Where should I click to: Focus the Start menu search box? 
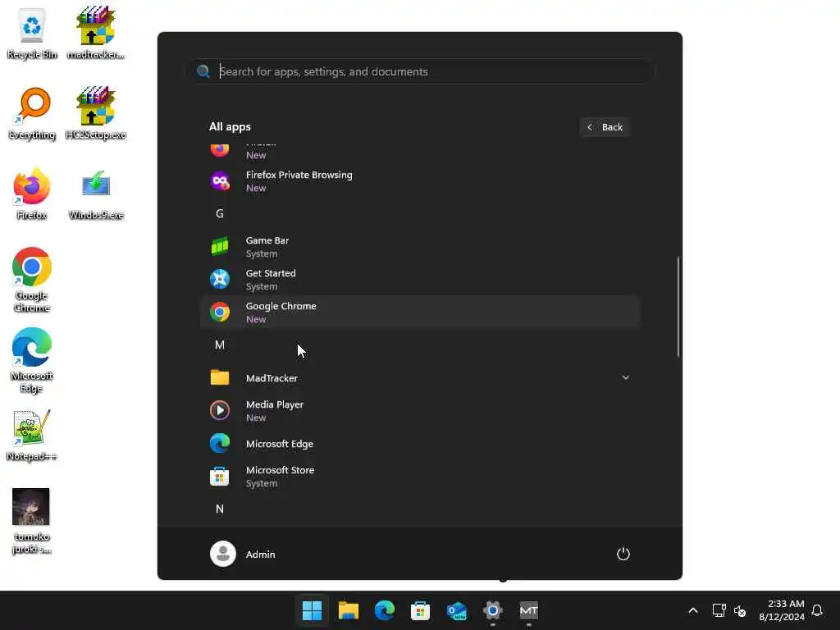421,71
